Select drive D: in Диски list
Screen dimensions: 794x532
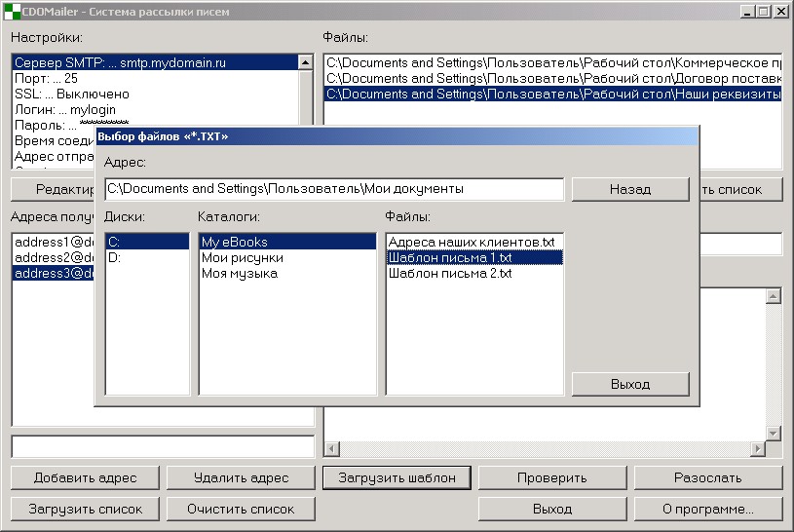pos(147,257)
